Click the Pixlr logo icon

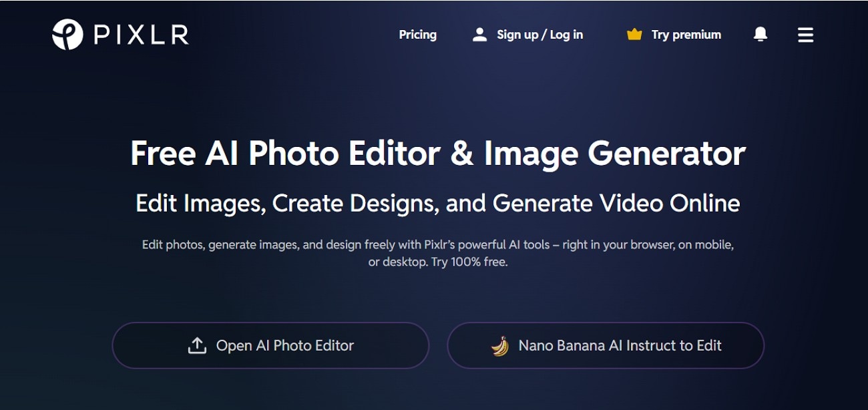[67, 35]
